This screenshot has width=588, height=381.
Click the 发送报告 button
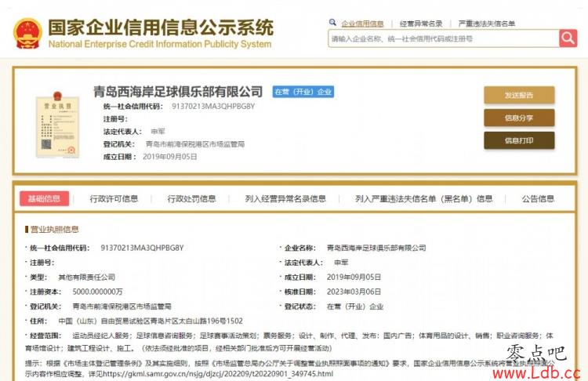tap(519, 96)
